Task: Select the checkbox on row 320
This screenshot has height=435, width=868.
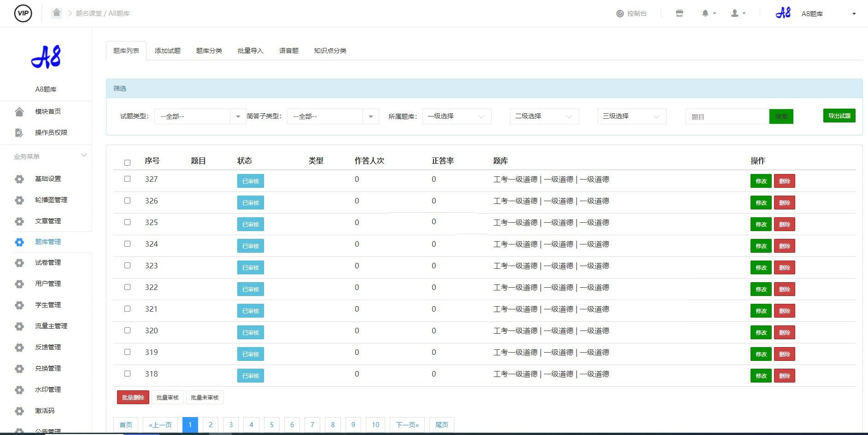Action: point(128,331)
